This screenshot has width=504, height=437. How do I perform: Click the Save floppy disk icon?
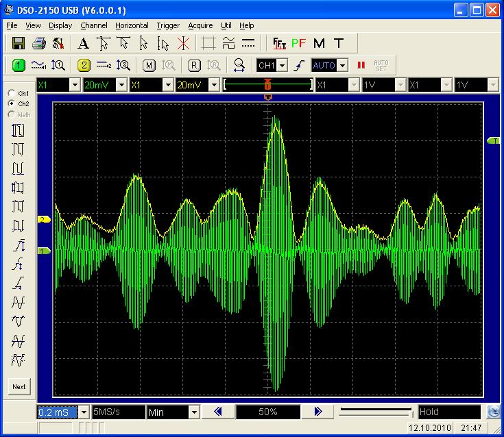pyautogui.click(x=19, y=43)
